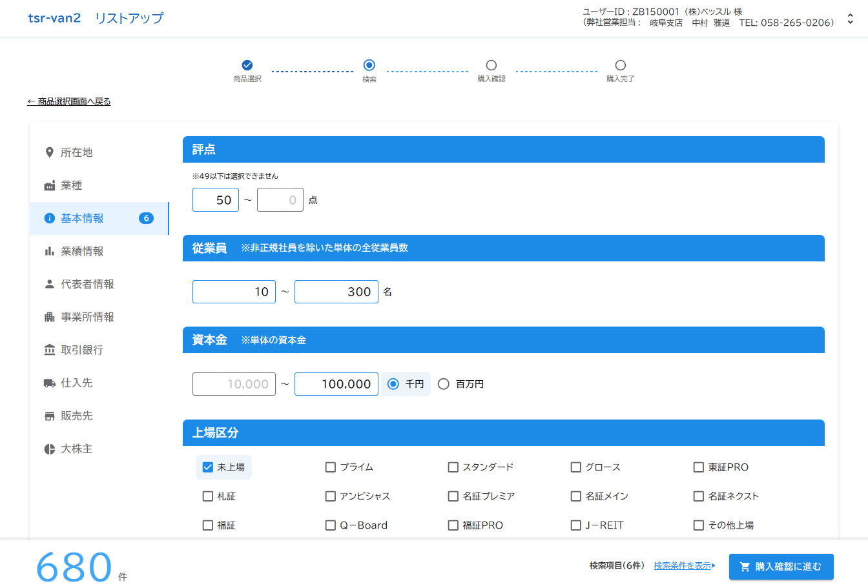Viewport: 868px width, 588px height.
Task: Open the 所在地 filter section
Action: click(x=99, y=152)
